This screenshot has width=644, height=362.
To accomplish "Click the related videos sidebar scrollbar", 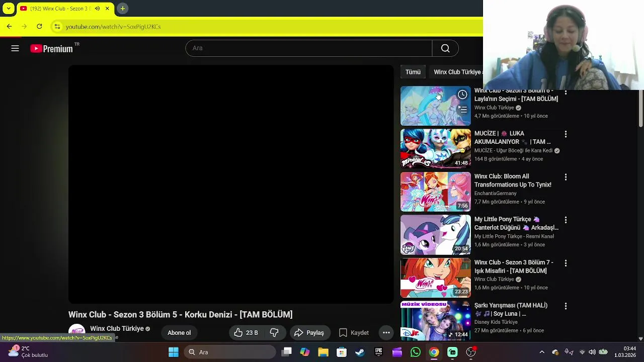I will tap(640, 108).
